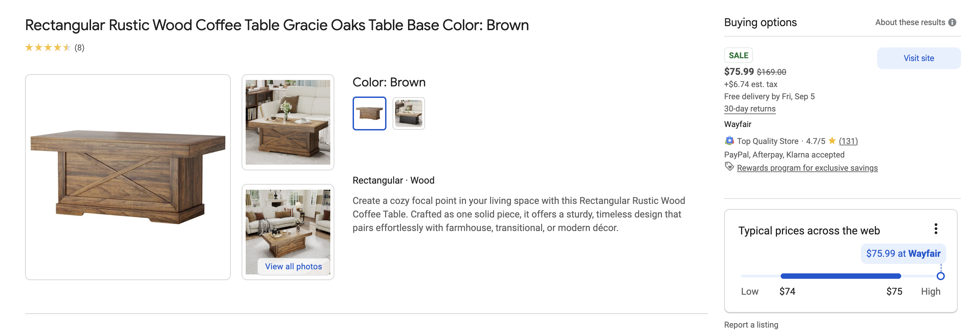
Task: Click the $75.99 at Wayfair price label
Action: (x=903, y=254)
